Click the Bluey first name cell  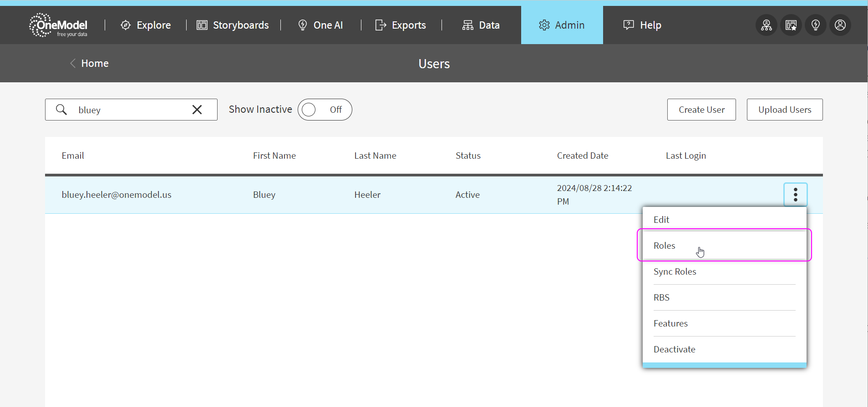tap(264, 195)
